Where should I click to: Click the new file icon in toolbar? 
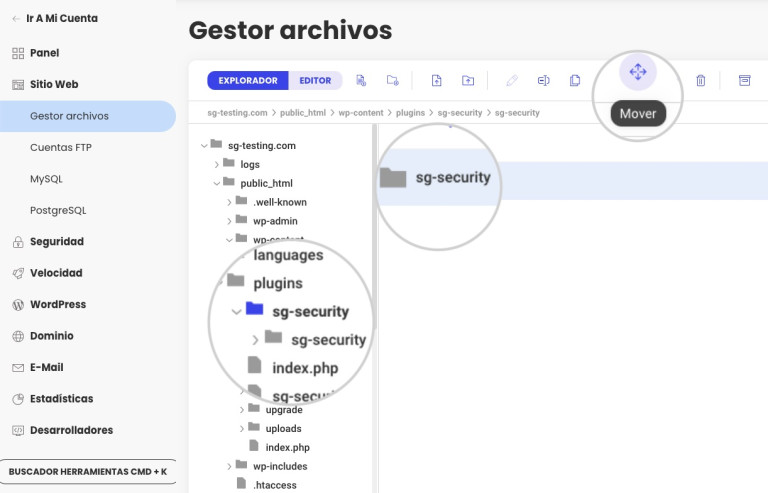click(361, 80)
